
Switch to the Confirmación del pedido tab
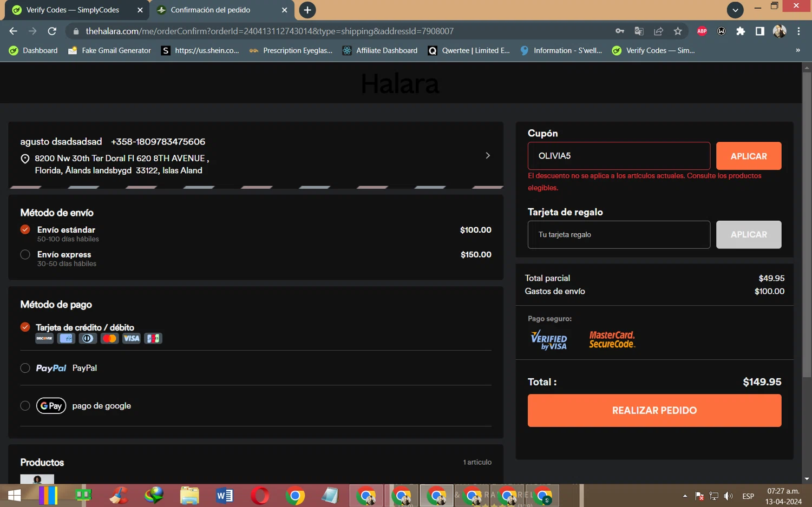[x=222, y=10]
